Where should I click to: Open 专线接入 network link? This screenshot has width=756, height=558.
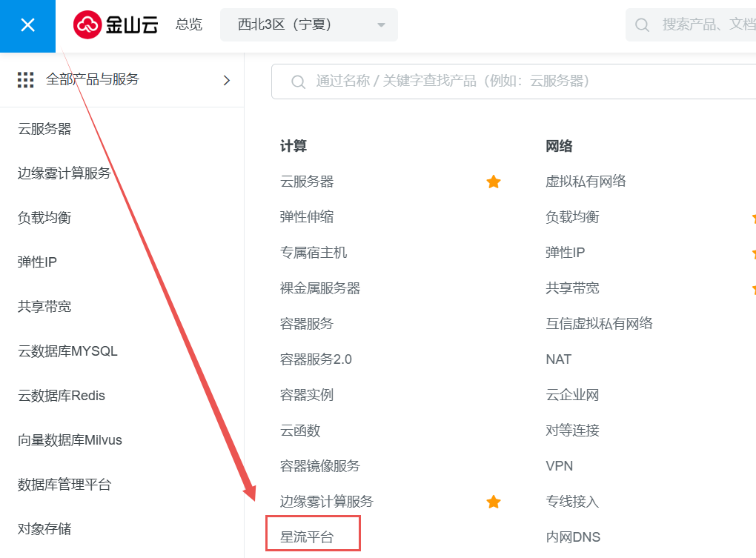(572, 502)
